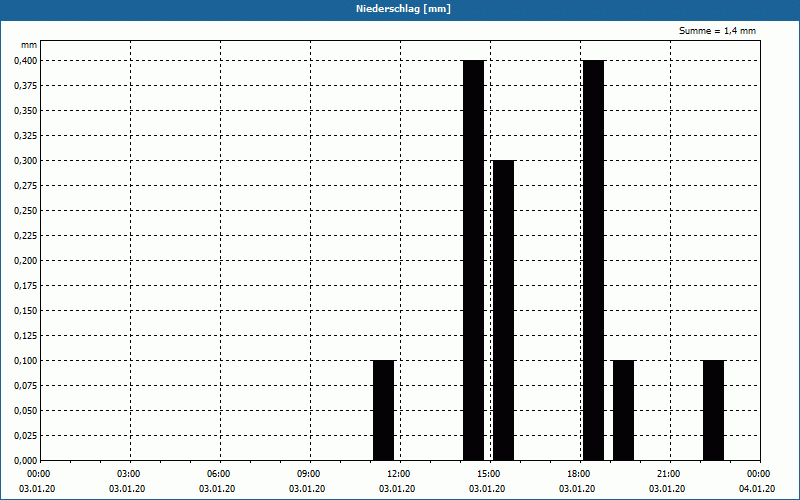The image size is (800, 500).
Task: Click the 03.01.20 date under 12:00
Action: tap(397, 489)
